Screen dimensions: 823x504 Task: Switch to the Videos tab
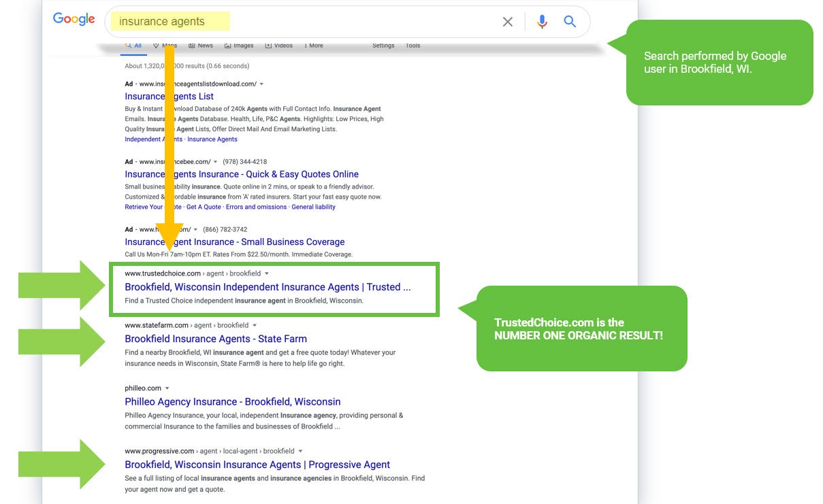pyautogui.click(x=279, y=46)
